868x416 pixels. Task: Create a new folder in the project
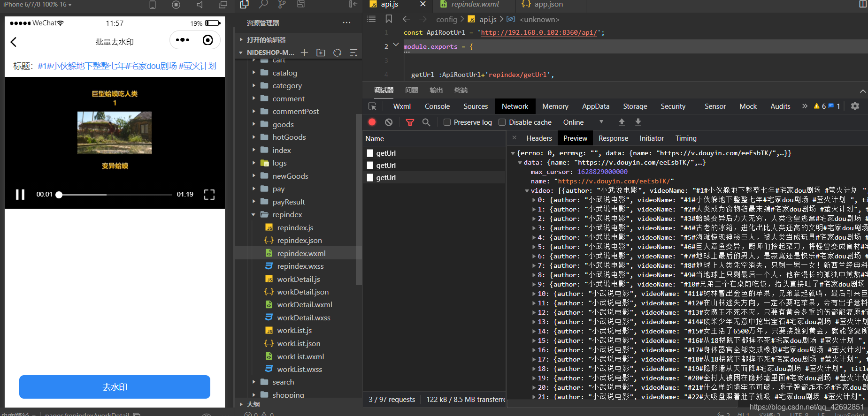coord(321,53)
